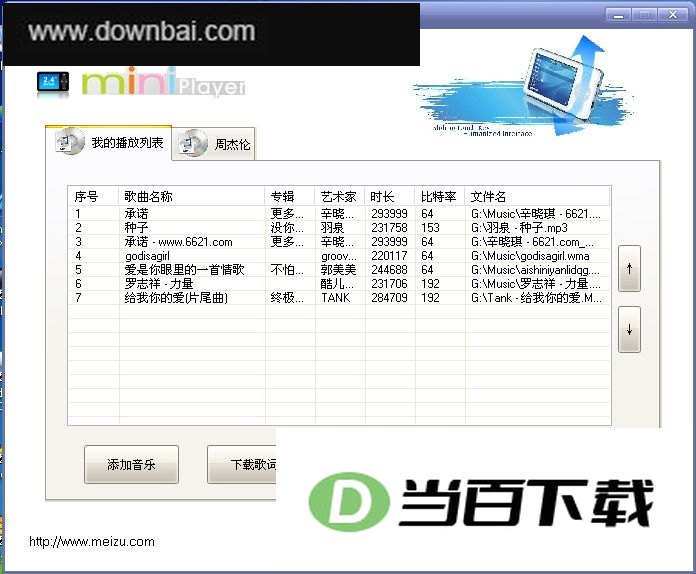Click artist groov... cell
The image size is (696, 574).
pyautogui.click(x=339, y=256)
